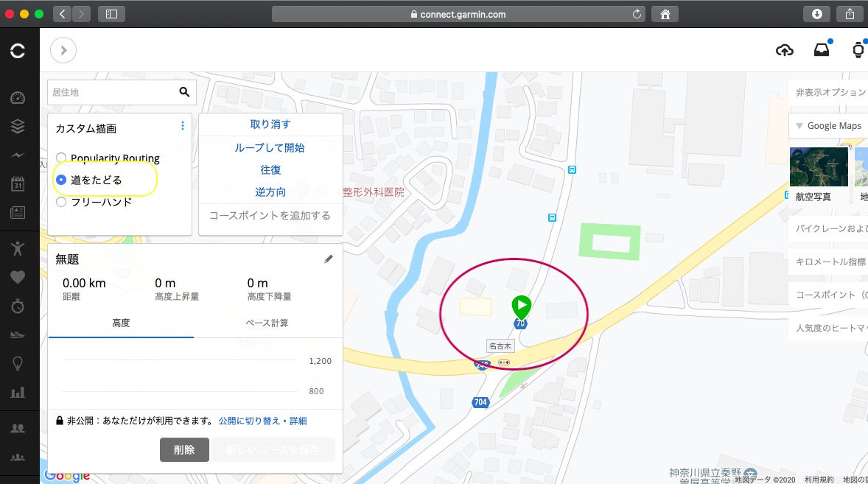Open the connections people icon in sidebar
The height and width of the screenshot is (484, 868).
(18, 428)
